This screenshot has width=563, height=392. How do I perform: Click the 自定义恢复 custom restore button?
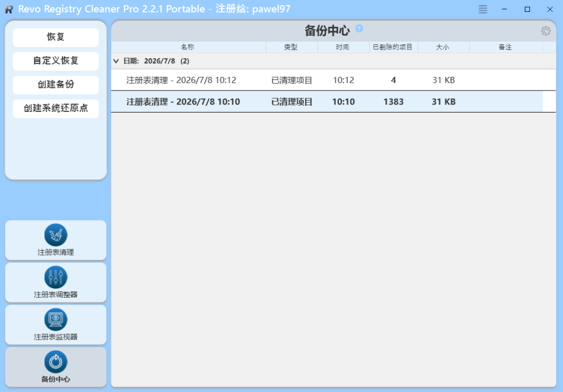[x=56, y=61]
